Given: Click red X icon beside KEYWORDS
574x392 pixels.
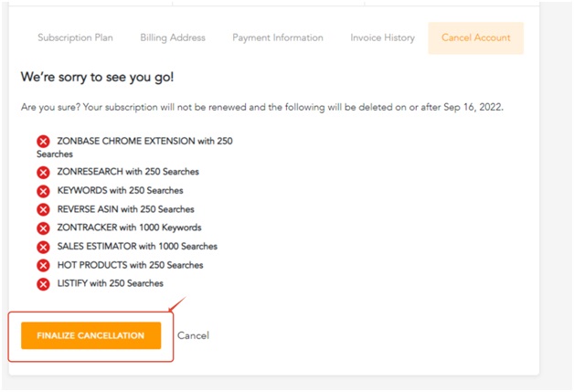Looking at the screenshot, I should point(43,191).
